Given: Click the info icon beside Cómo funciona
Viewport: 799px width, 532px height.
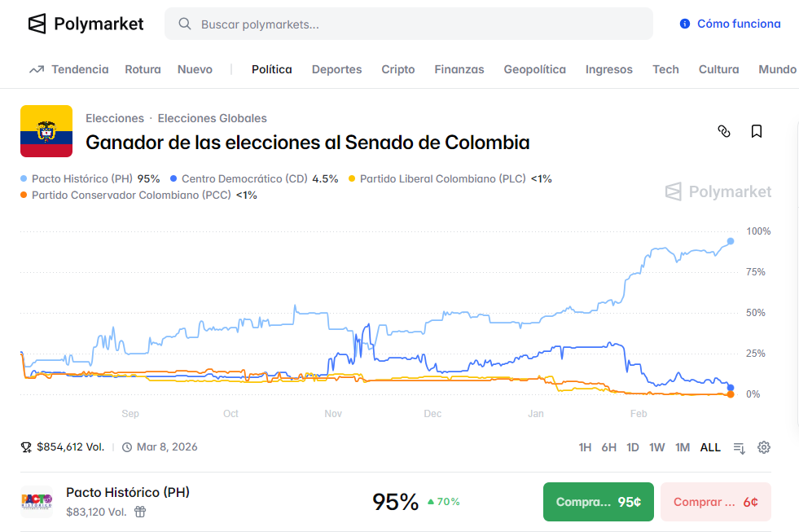Looking at the screenshot, I should 685,24.
